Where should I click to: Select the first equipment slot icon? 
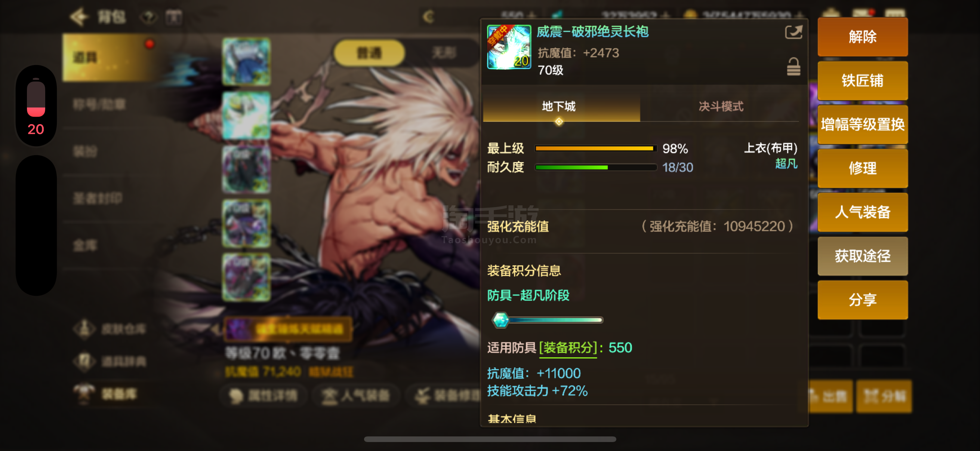pyautogui.click(x=246, y=62)
